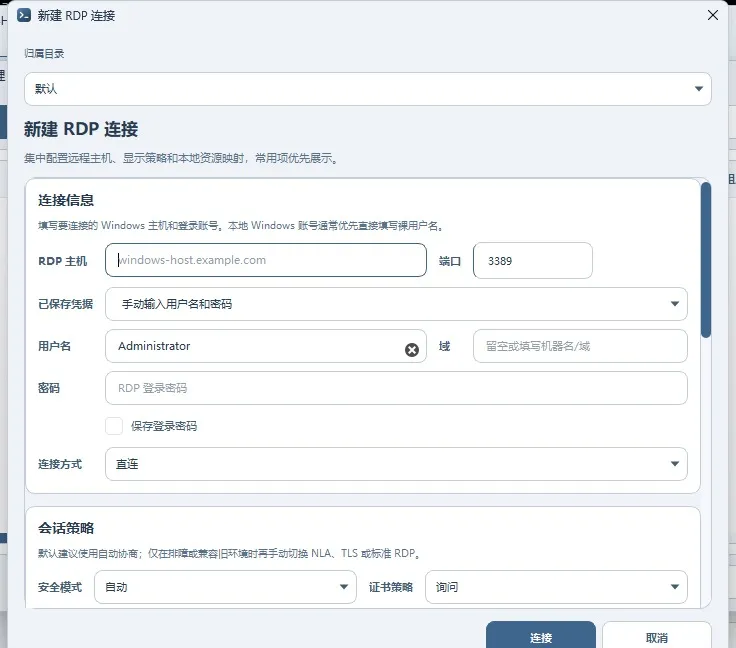This screenshot has height=648, width=736.
Task: Click the 证书策略 label
Action: 391,587
